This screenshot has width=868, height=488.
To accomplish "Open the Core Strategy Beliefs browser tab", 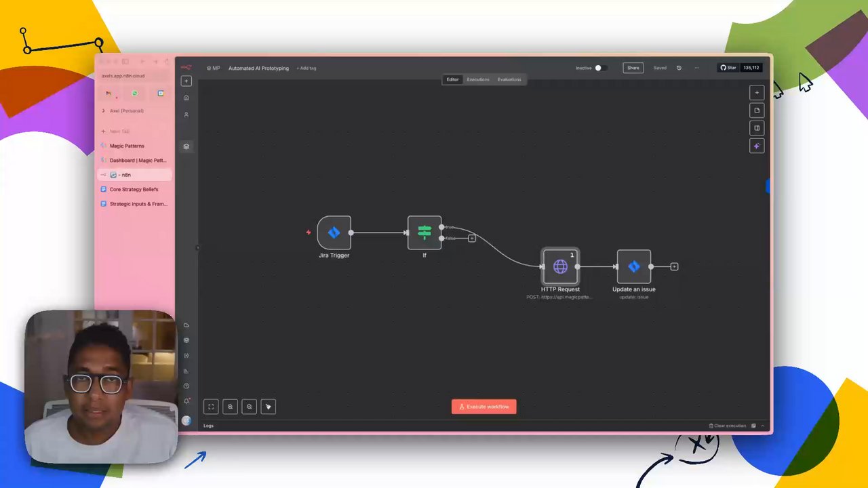I will [x=134, y=189].
